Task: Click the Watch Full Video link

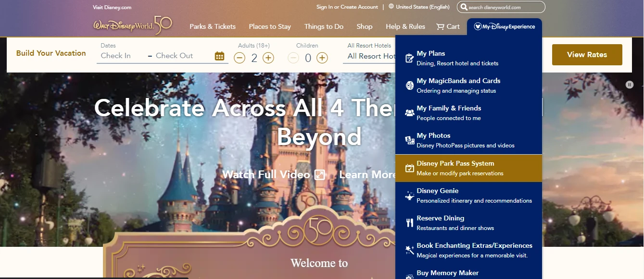Action: (266, 175)
